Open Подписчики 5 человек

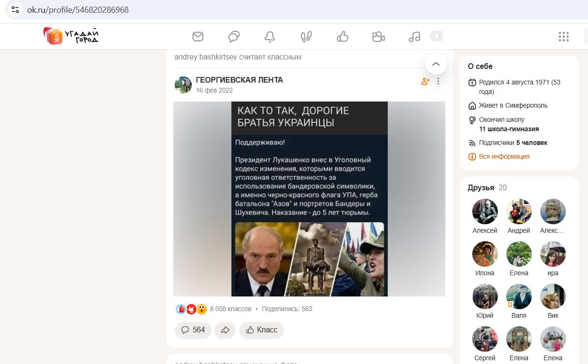(x=513, y=143)
